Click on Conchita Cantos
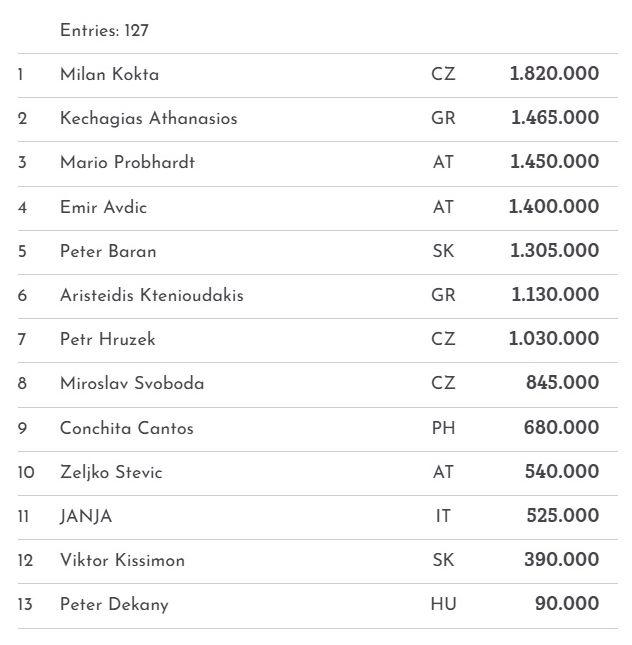The height and width of the screenshot is (645, 632). (126, 428)
